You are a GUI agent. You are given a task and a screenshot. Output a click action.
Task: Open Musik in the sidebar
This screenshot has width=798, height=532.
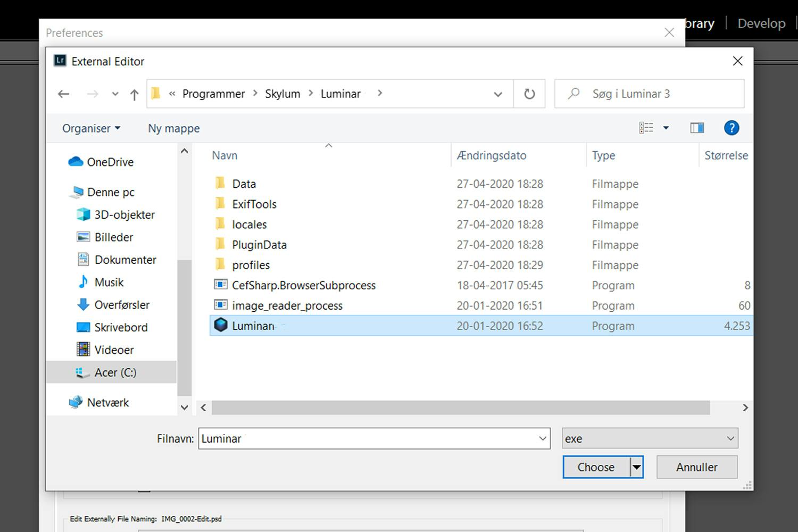101,282
